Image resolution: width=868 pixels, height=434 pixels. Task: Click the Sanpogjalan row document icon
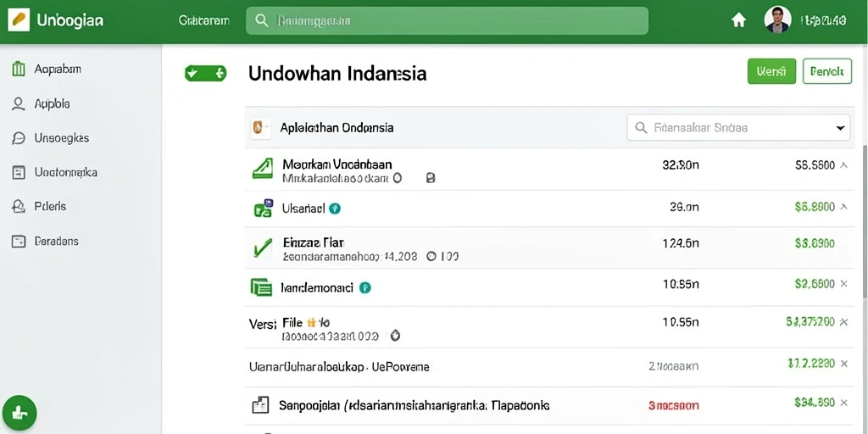[x=260, y=406]
